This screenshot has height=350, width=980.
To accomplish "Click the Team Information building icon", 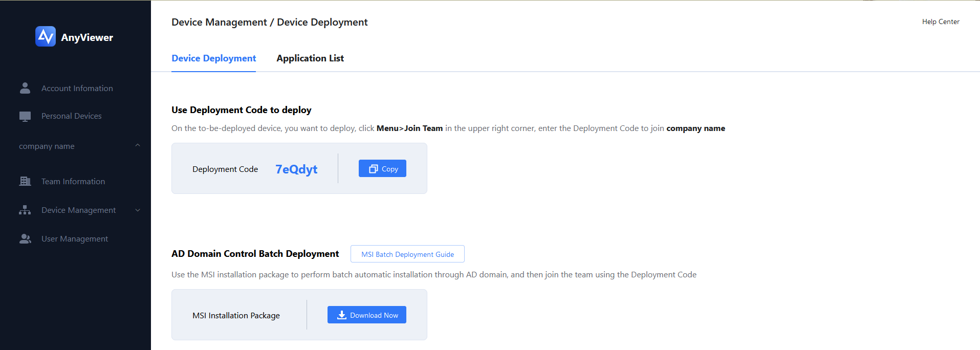I will (25, 181).
